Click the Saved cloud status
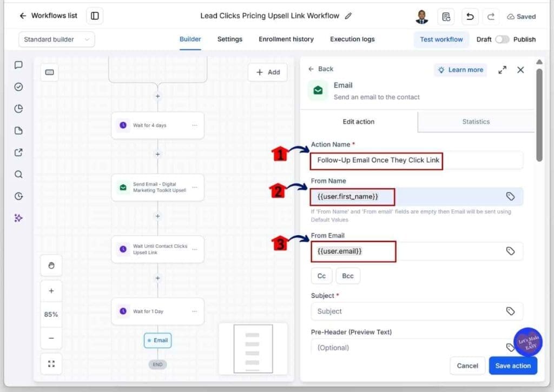Viewport: 554px width, 392px height. pyautogui.click(x=521, y=17)
